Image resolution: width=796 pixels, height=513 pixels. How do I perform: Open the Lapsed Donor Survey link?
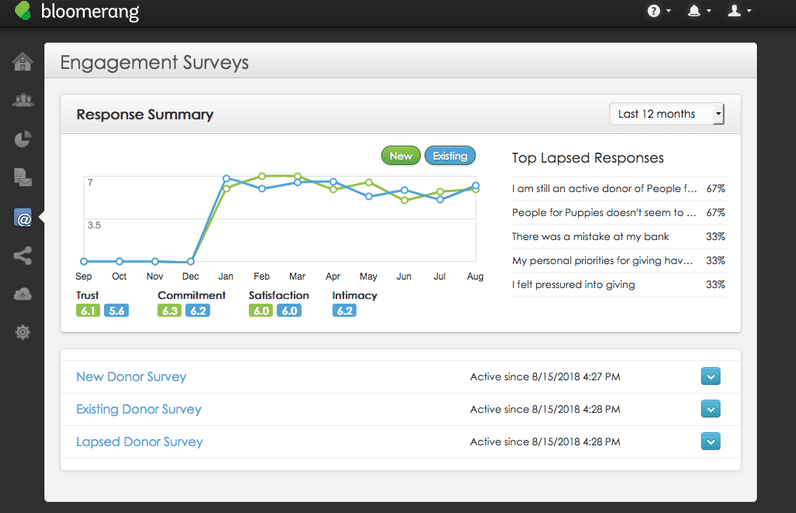139,441
